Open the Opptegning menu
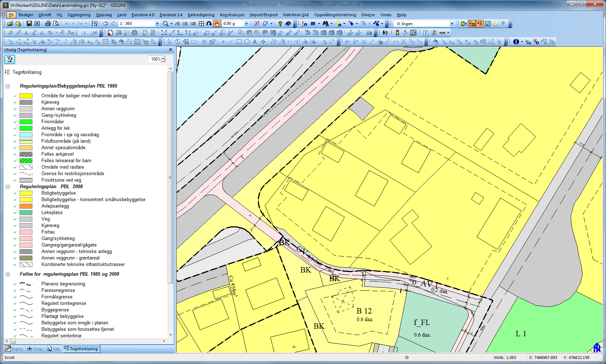Image resolution: width=606 pixels, height=364 pixels. [79, 15]
